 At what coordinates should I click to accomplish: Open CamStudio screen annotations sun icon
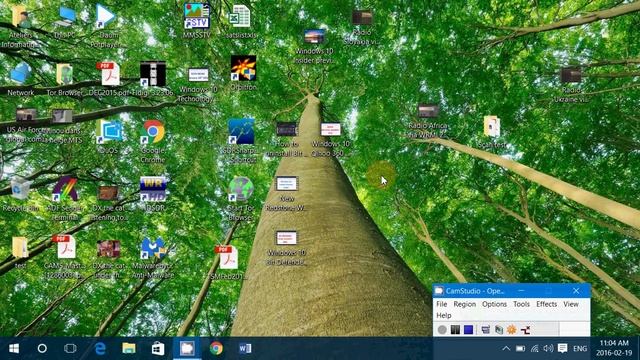(x=511, y=329)
